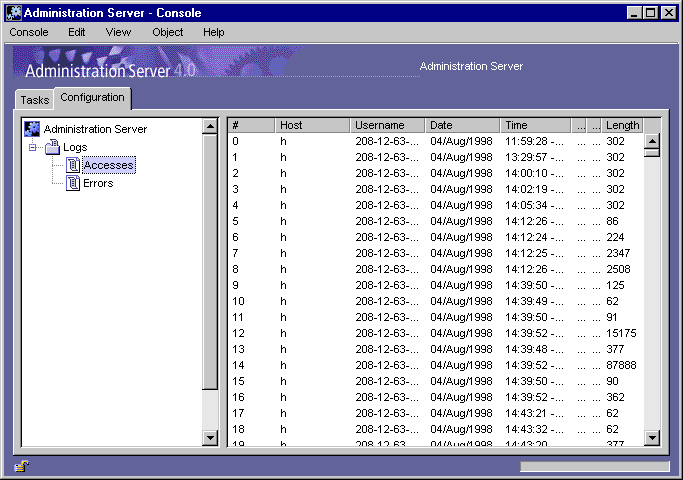Click the length value 2347
683x480 pixels.
coord(618,253)
